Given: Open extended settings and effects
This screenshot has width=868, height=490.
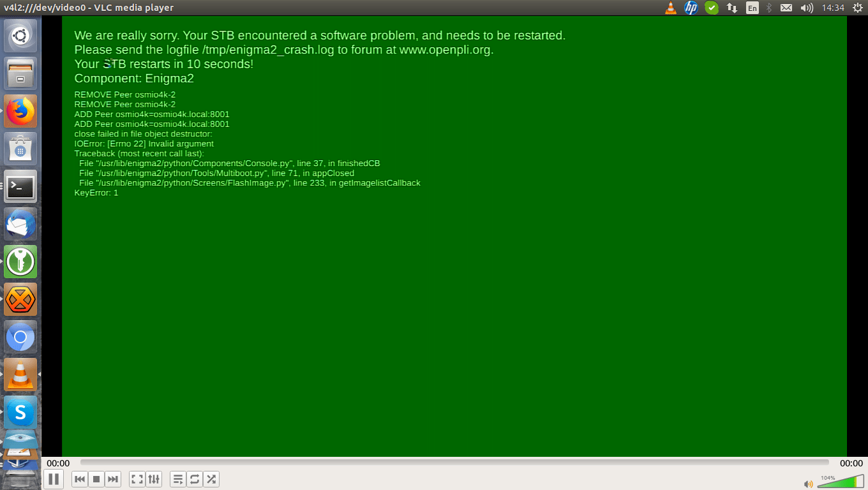Looking at the screenshot, I should (x=154, y=479).
